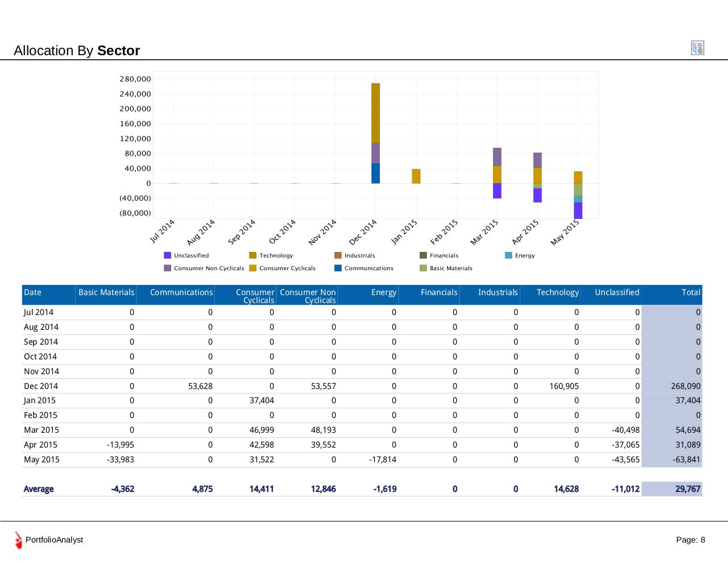This screenshot has height=563, width=728.
Task: Click the red PortfolioAnalyst logo icon
Action: tap(19, 540)
